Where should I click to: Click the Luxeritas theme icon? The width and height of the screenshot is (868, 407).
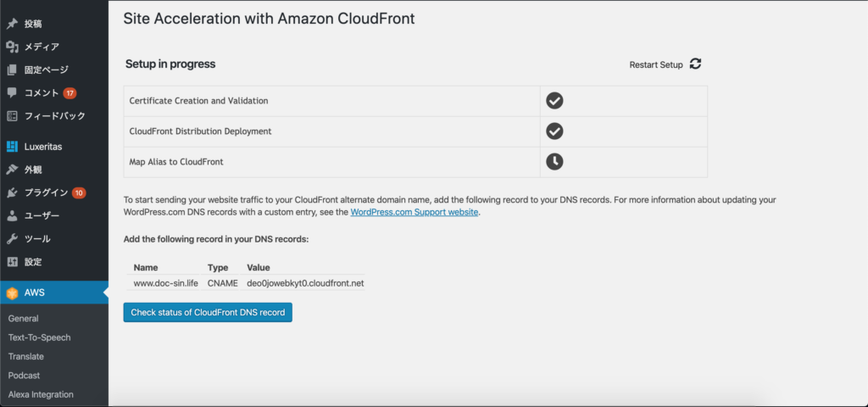coord(12,147)
